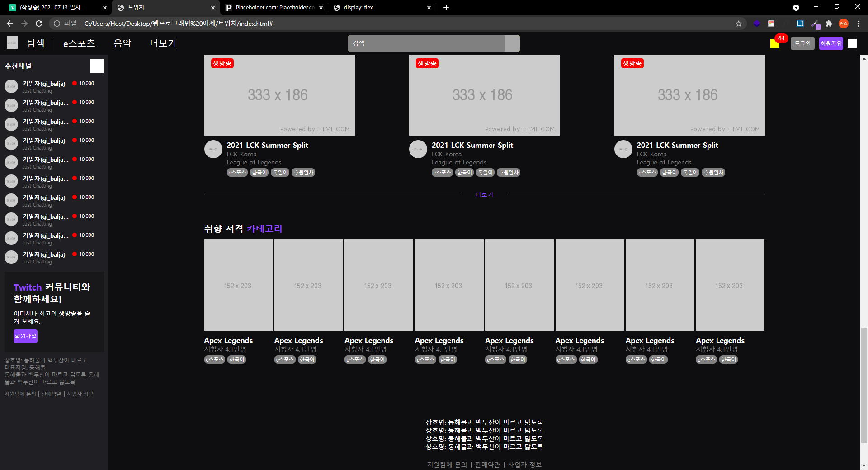Open the footer 판매약관 link at page bottom
This screenshot has height=470, width=868.
[487, 465]
